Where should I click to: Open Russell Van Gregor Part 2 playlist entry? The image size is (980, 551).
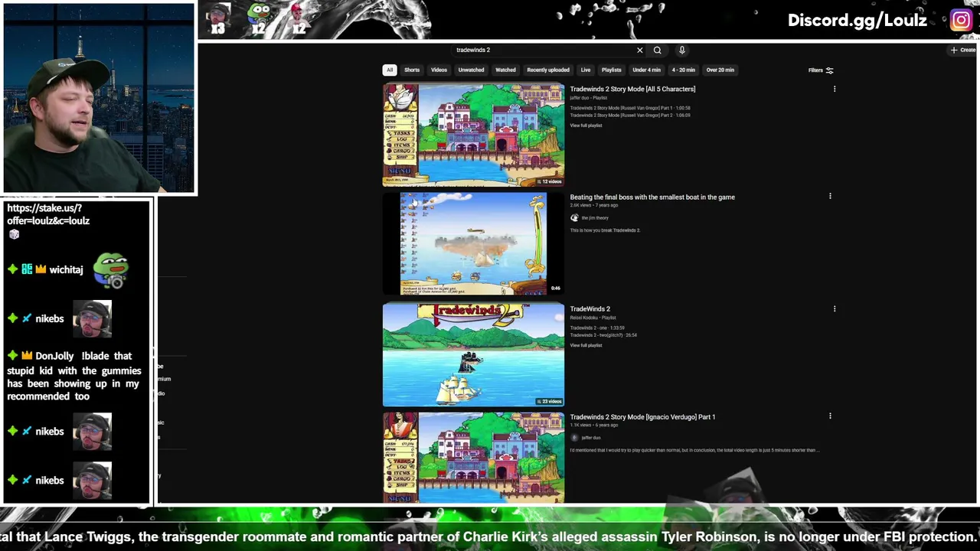click(630, 116)
